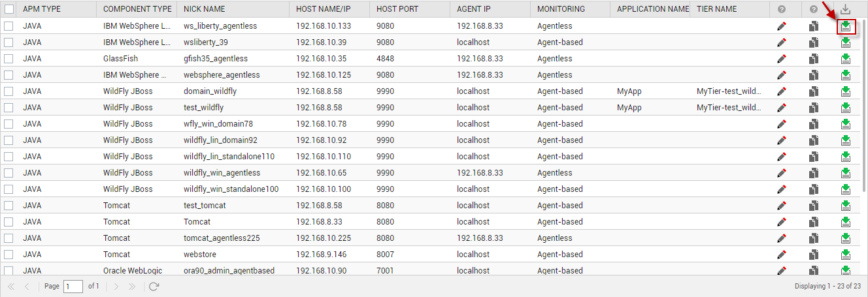
Task: Click help icon above edit column
Action: [x=782, y=9]
